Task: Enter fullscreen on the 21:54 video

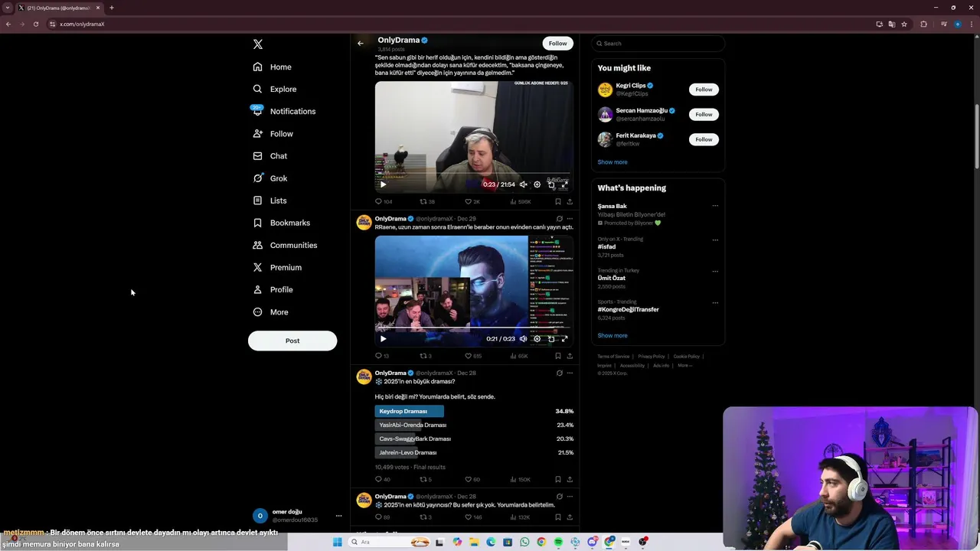Action: click(x=564, y=184)
